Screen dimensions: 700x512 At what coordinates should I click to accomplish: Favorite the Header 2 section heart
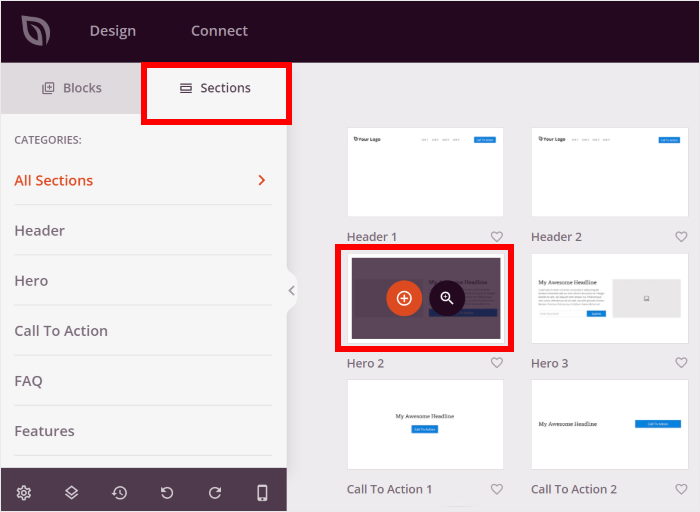point(681,237)
